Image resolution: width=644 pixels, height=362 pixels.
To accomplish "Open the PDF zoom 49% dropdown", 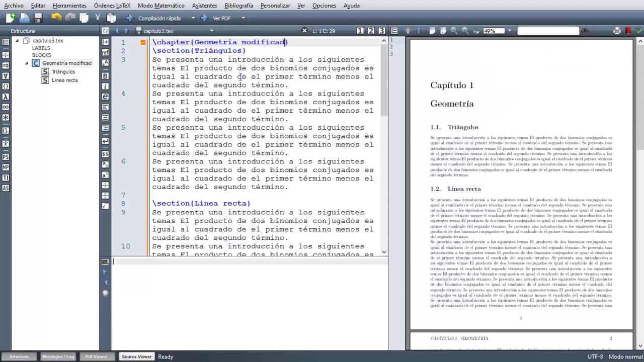I will click(x=509, y=31).
